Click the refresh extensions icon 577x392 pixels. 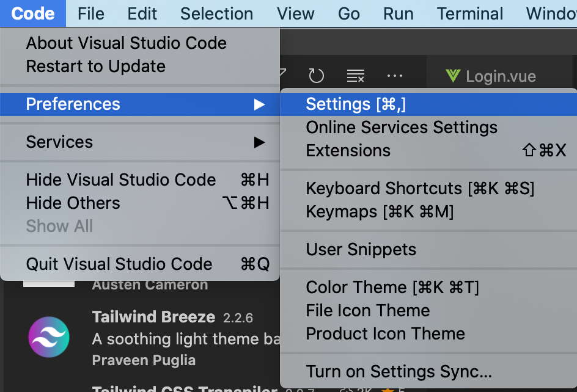(x=316, y=76)
